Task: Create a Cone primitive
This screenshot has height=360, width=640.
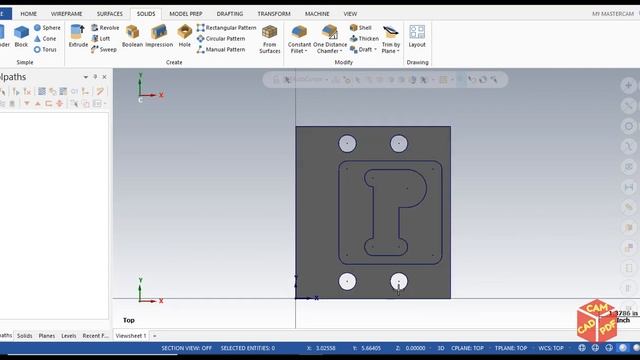Action: point(45,39)
